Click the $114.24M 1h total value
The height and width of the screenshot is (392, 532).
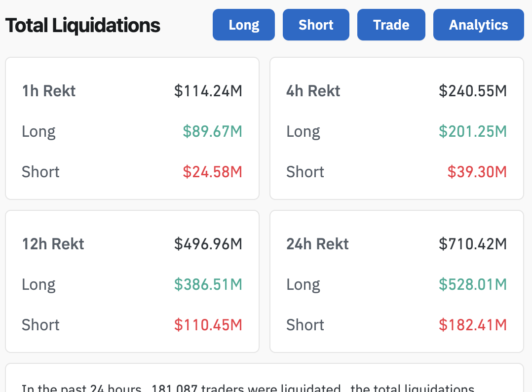pos(208,91)
